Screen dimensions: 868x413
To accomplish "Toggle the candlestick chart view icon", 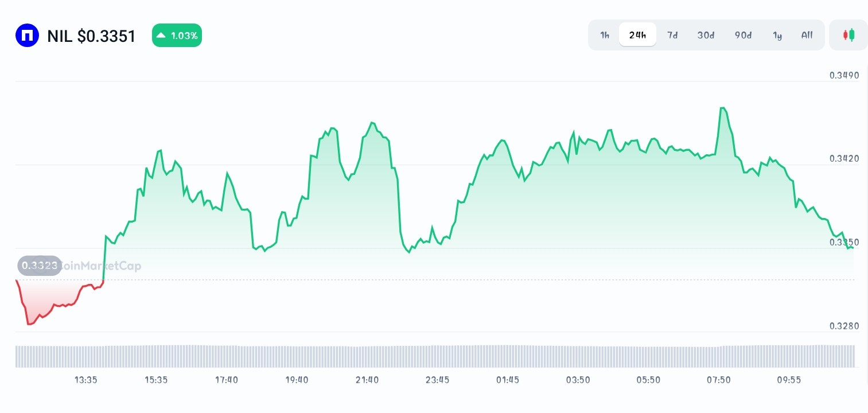I will tap(848, 35).
